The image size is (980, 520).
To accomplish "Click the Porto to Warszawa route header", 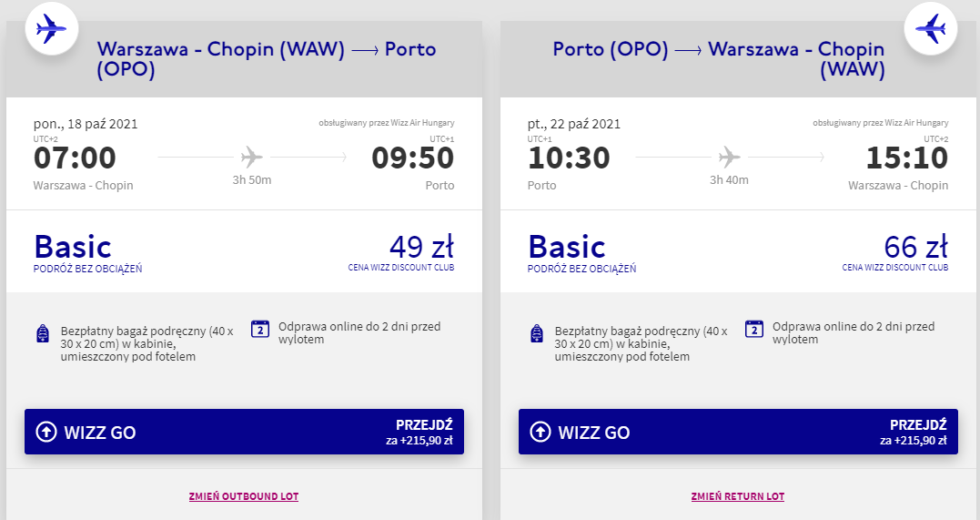I will (719, 59).
